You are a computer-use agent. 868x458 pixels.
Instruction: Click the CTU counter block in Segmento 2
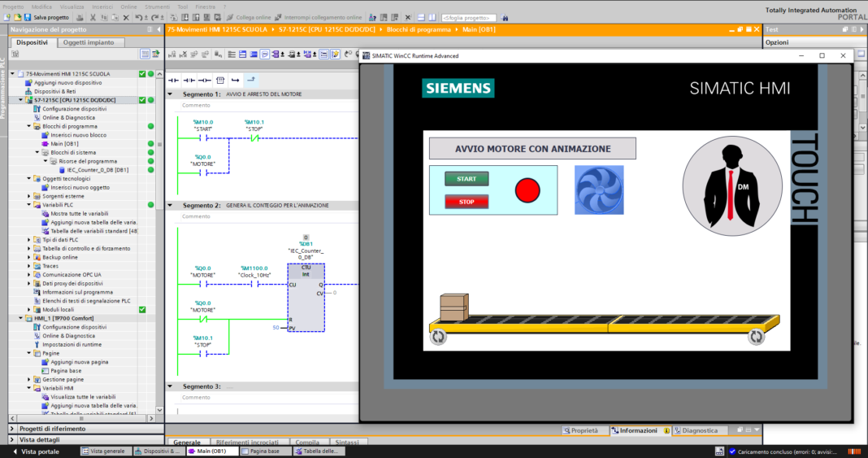(306, 298)
